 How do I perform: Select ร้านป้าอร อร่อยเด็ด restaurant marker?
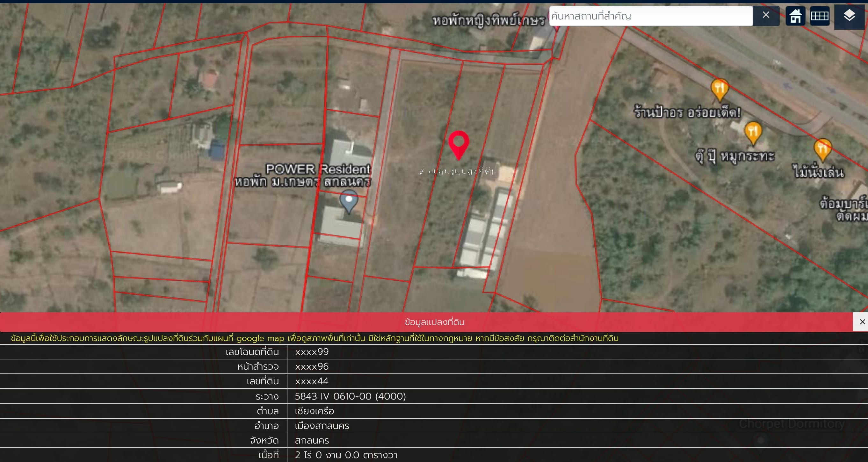[720, 90]
